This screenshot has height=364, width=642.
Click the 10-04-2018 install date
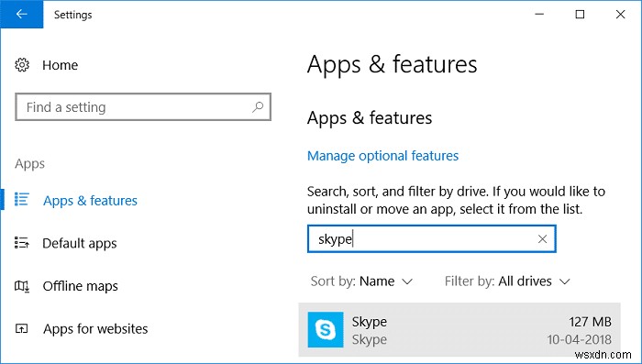580,339
